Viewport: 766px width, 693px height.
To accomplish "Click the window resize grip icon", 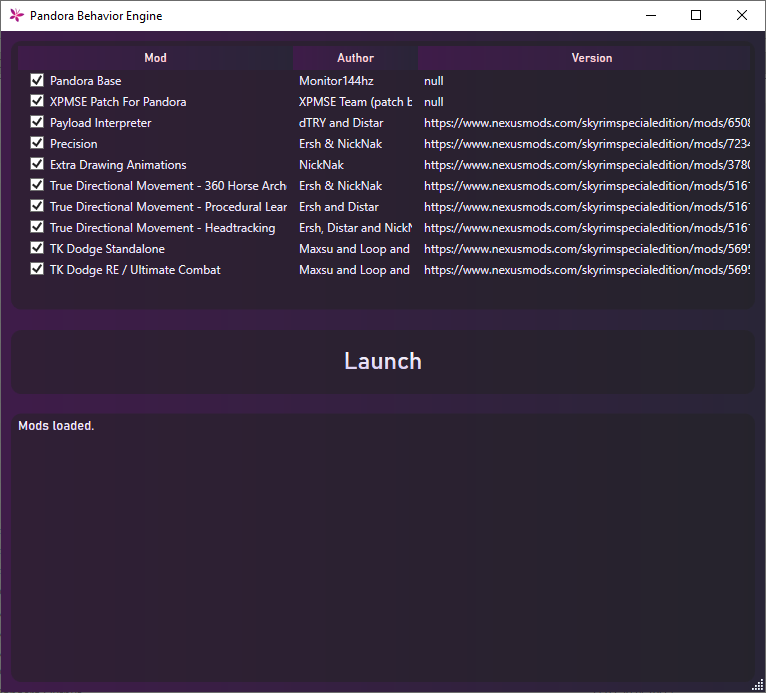I will tap(757, 685).
